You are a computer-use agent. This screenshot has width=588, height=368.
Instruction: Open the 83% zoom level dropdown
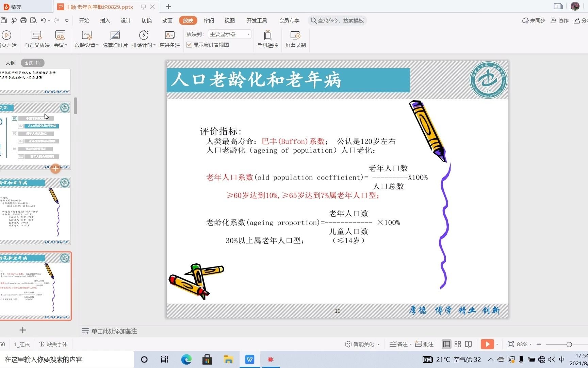point(524,344)
